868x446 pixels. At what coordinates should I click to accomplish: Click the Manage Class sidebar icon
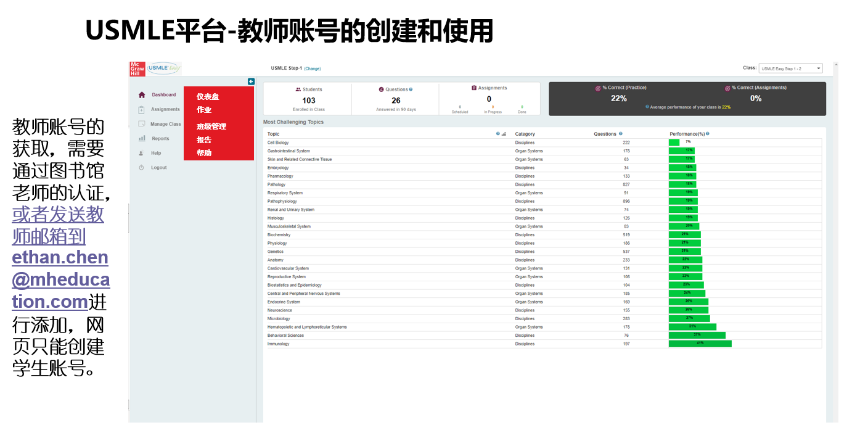click(142, 124)
